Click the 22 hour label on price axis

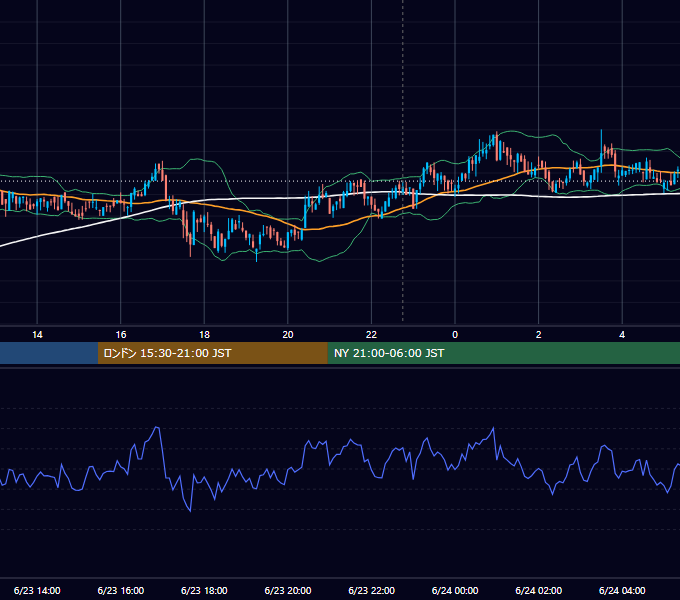[371, 335]
